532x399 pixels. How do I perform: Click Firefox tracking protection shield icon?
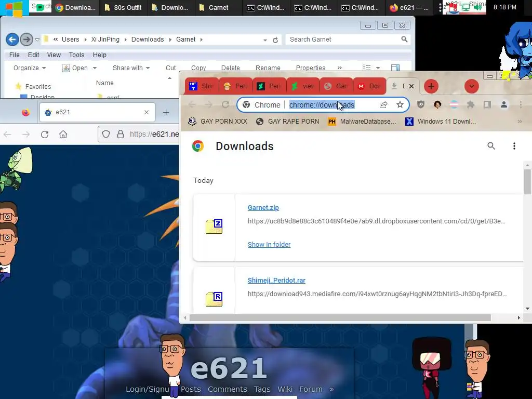[106, 135]
